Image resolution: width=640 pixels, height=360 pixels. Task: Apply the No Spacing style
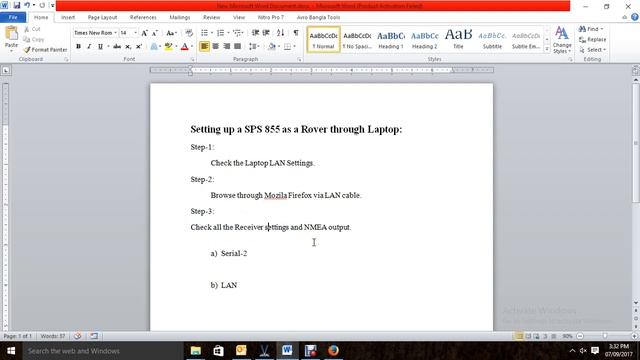click(x=357, y=40)
